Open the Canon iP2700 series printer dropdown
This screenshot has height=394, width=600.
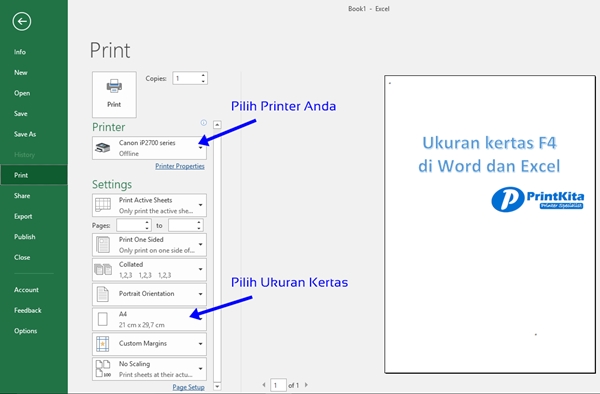coord(149,148)
